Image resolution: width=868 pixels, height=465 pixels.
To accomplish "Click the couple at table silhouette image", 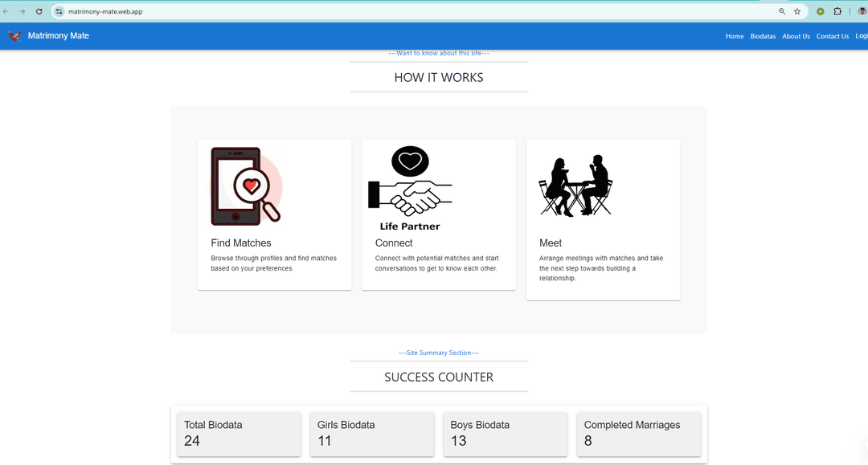I will (576, 186).
